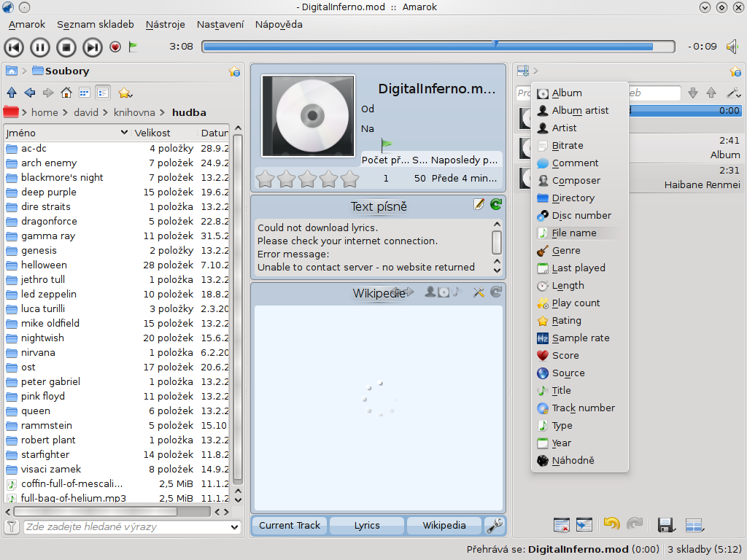This screenshot has width=747, height=560.
Task: Switch to the 'Current Track' applet tab
Action: (290, 525)
